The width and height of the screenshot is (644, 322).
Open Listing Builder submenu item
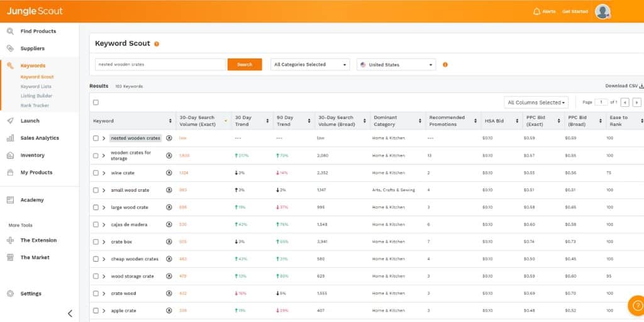[x=36, y=96]
